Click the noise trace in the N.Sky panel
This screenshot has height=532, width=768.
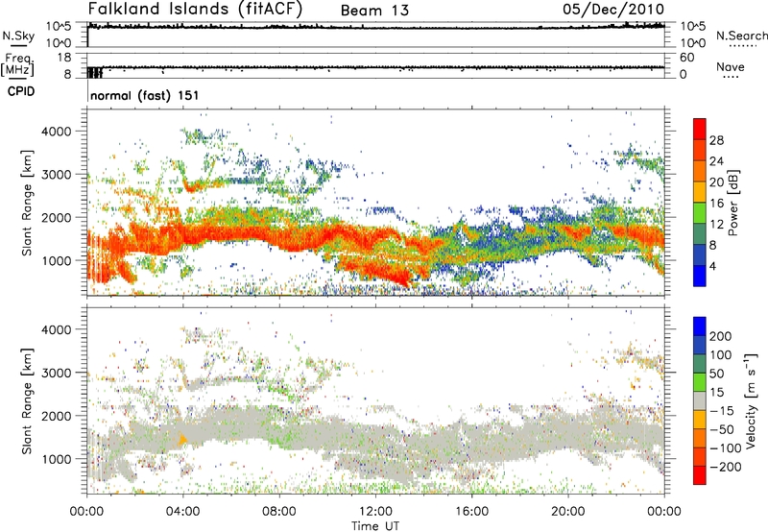point(376,27)
